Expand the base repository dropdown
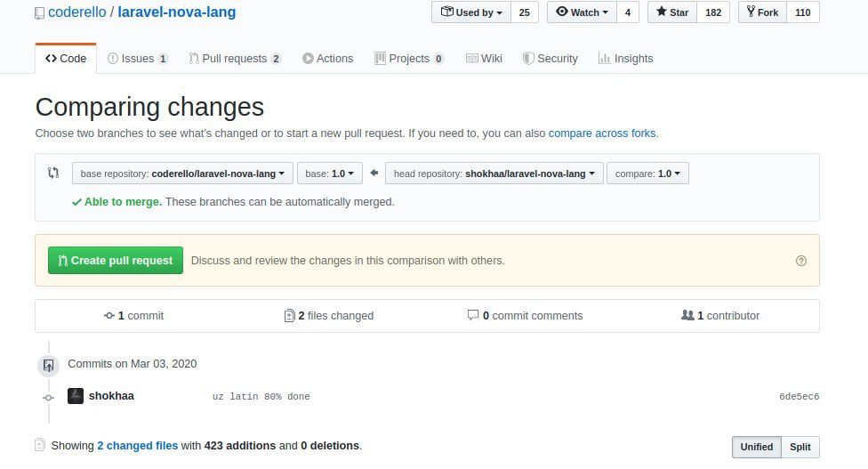The height and width of the screenshot is (469, 868). point(182,174)
